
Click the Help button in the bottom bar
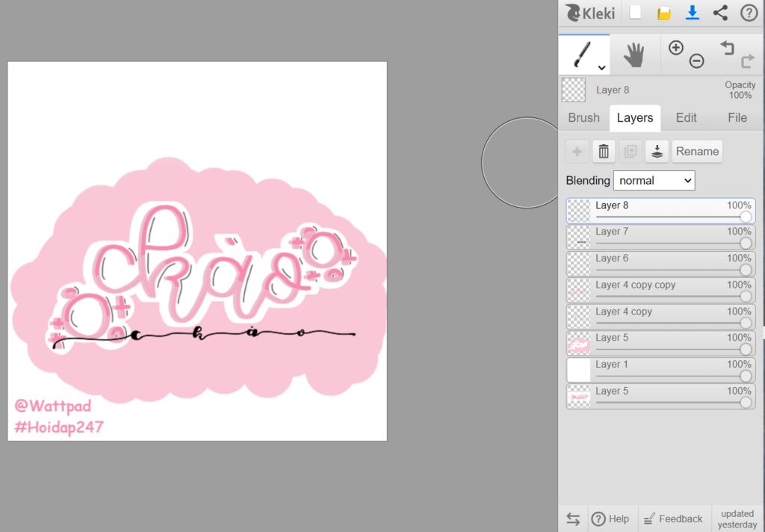[x=610, y=519]
